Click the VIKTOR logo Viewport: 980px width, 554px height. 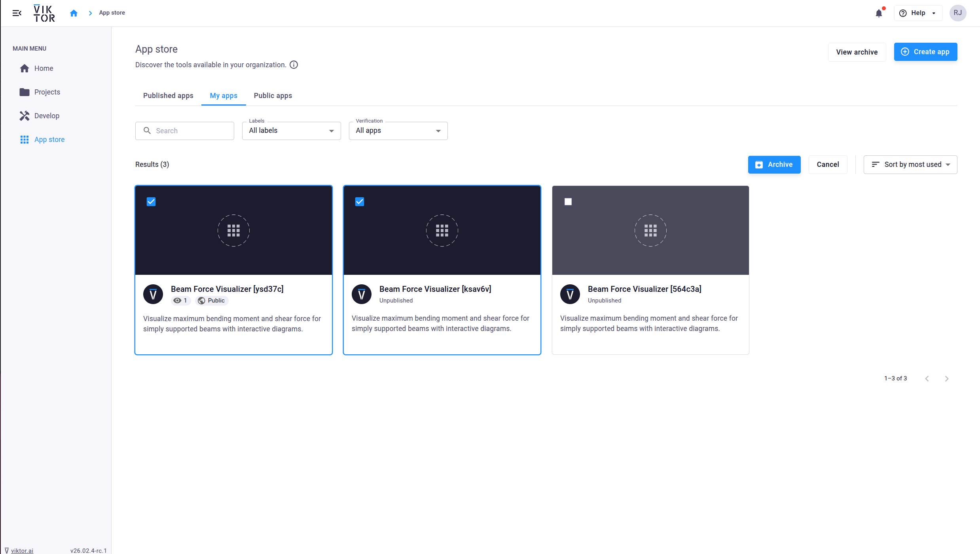click(x=44, y=13)
